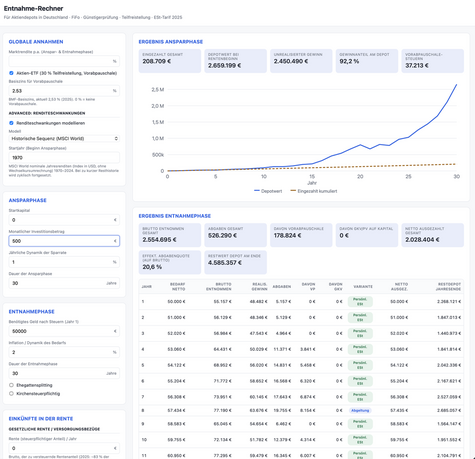
Task: Toggle the Aktien-ETF Teilfreistellung checkbox
Action: [x=11, y=73]
